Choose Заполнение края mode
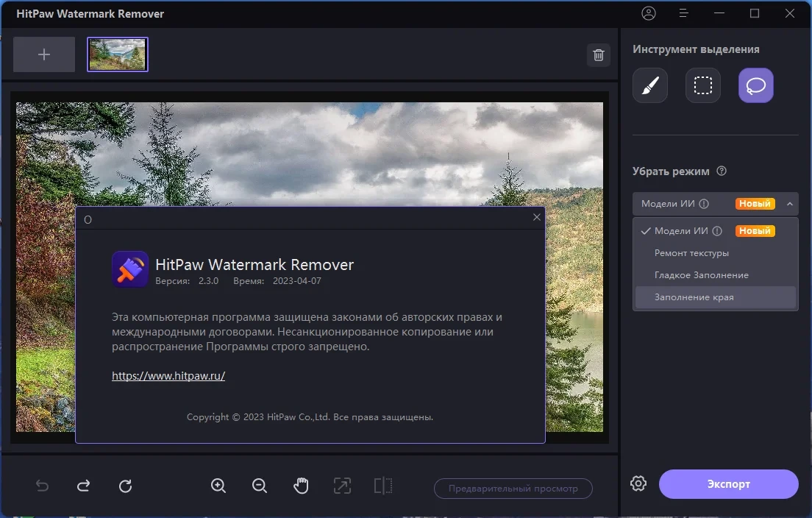Image resolution: width=812 pixels, height=518 pixels. [715, 297]
